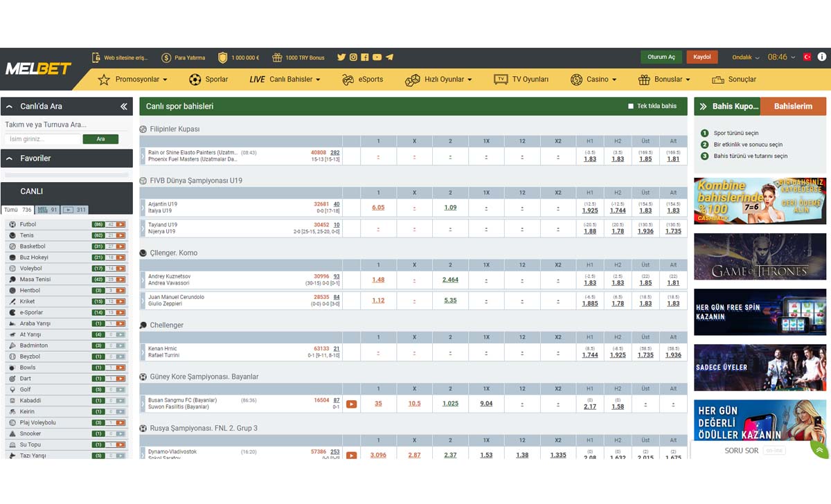The image size is (831, 504).
Task: Open MELBET Telegram channel icon
Action: coord(389,57)
